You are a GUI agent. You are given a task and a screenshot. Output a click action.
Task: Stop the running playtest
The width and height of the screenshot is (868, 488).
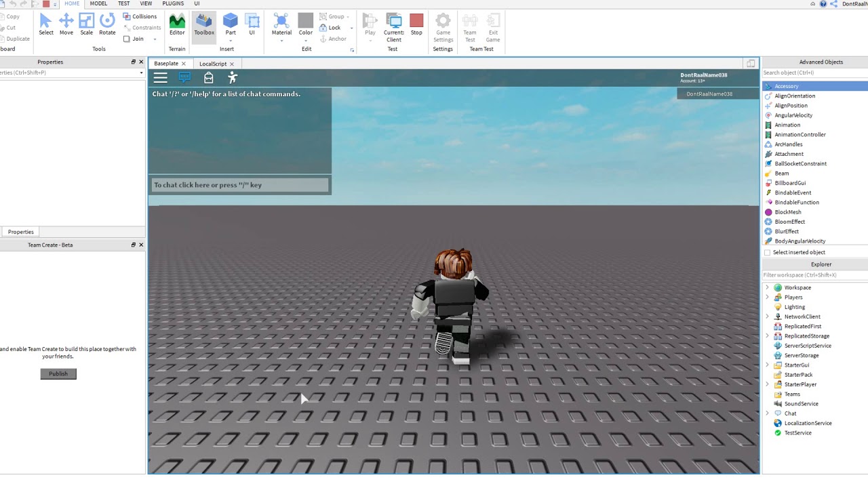tap(416, 24)
